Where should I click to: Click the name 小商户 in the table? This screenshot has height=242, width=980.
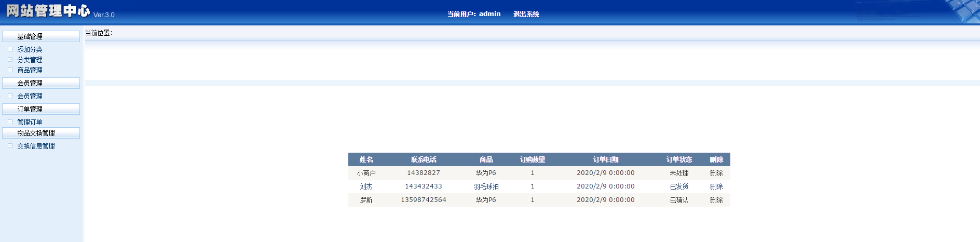(366, 173)
